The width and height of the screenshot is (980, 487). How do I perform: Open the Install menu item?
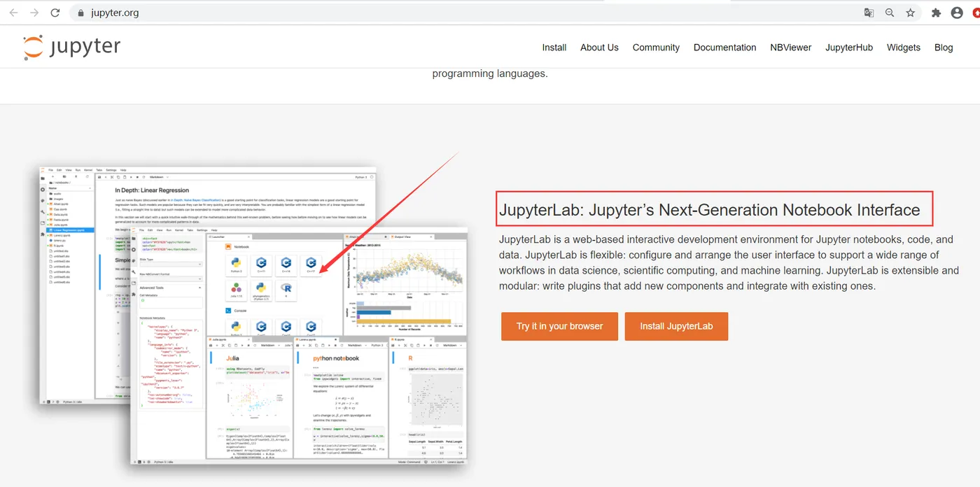pos(554,48)
